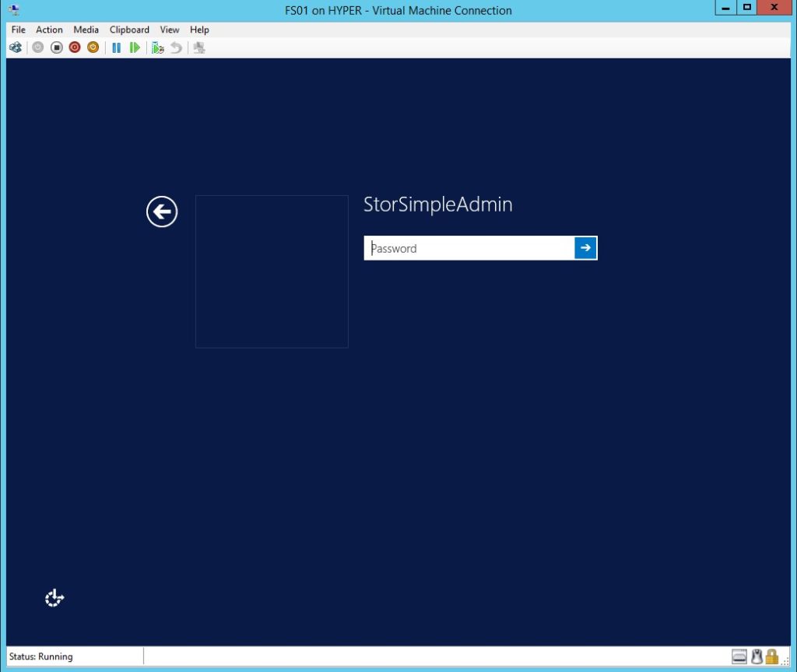Screen dimensions: 797x672
Task: Pause the running virtual machine
Action: pos(116,47)
